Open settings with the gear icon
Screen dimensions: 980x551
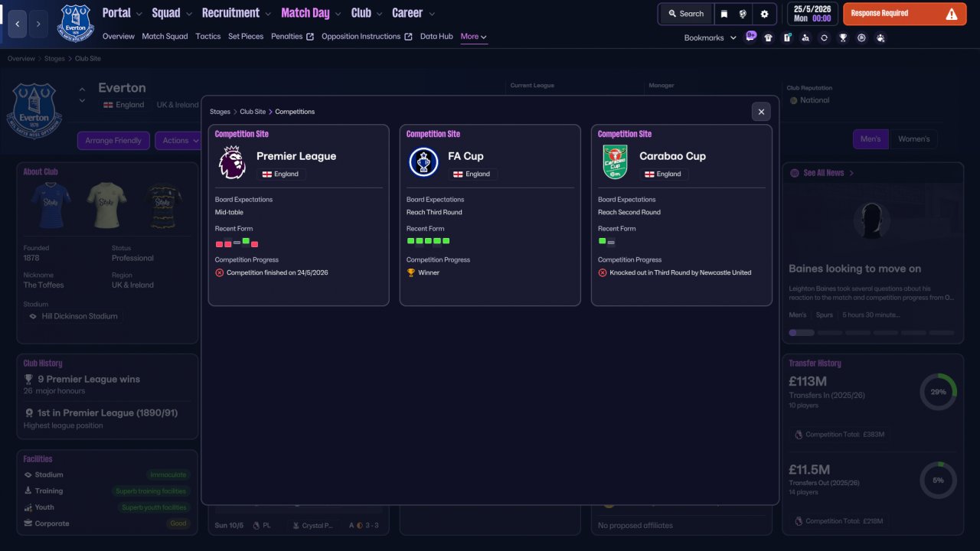coord(764,14)
